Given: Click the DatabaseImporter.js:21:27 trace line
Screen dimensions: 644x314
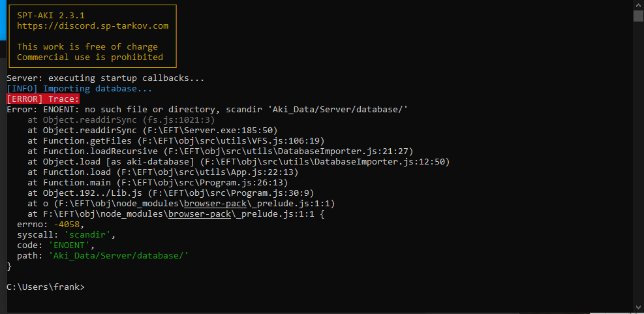Looking at the screenshot, I should click(x=221, y=151).
